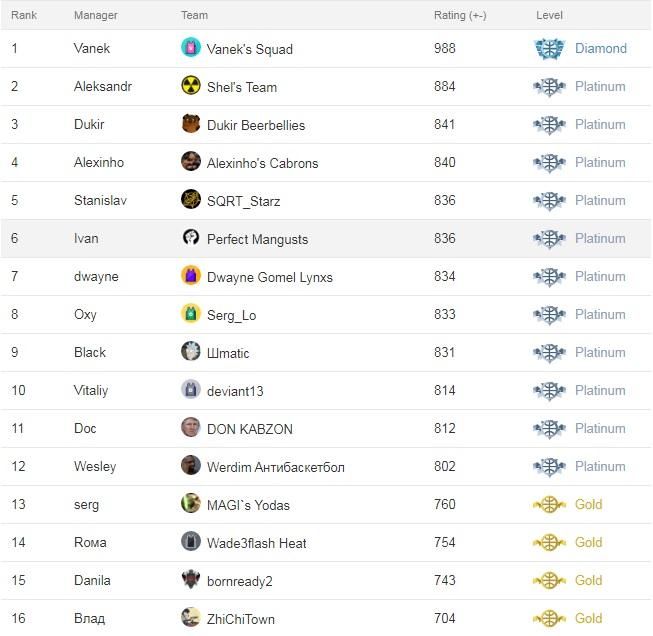Click the Diamond level badge icon
The image size is (653, 636).
[549, 48]
